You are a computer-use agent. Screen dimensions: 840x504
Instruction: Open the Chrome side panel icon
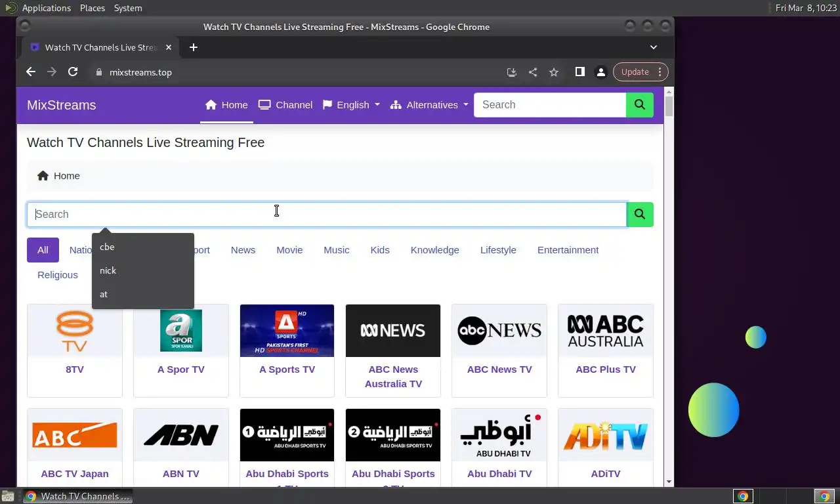point(580,72)
